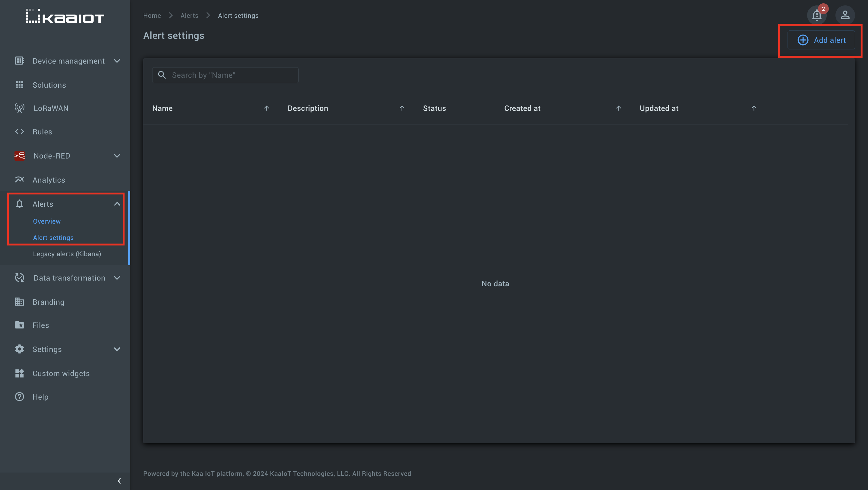The width and height of the screenshot is (868, 490).
Task: Click the Rules code brackets icon
Action: pos(20,131)
